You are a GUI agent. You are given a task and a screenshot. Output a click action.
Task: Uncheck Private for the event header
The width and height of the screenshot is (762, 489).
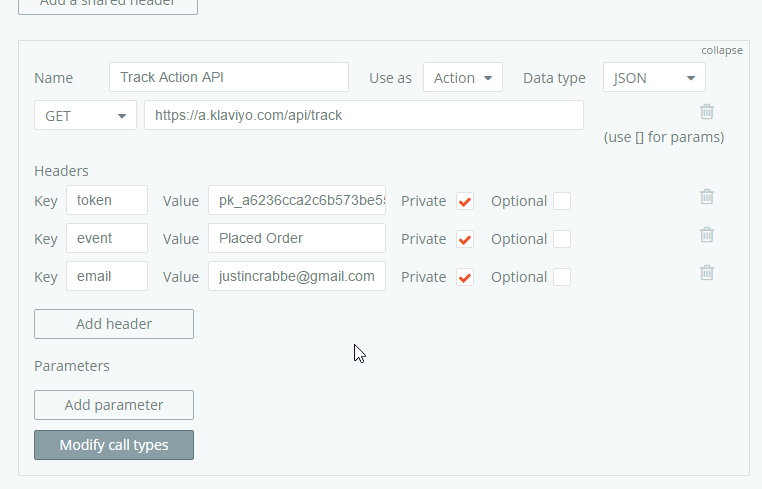point(464,239)
